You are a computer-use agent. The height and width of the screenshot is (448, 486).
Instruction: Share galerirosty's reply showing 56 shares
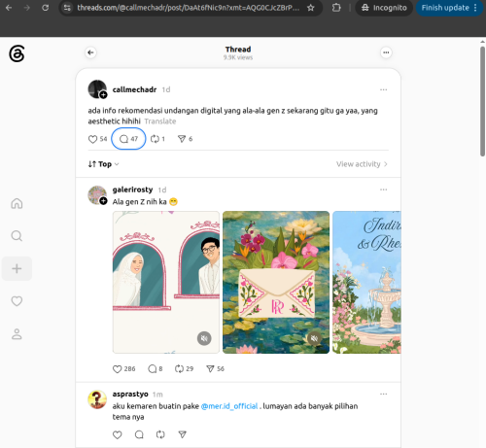click(x=216, y=369)
